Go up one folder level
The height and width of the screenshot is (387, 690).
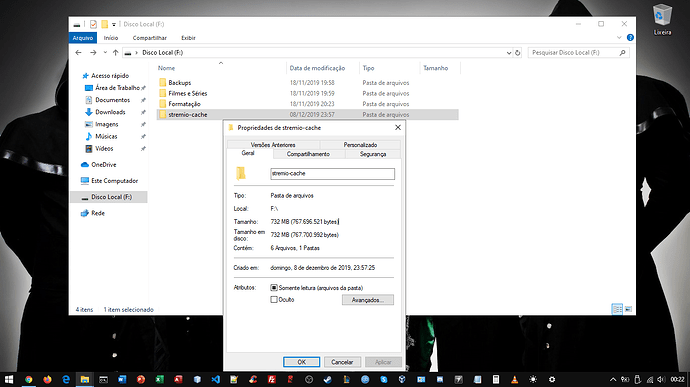coord(115,52)
